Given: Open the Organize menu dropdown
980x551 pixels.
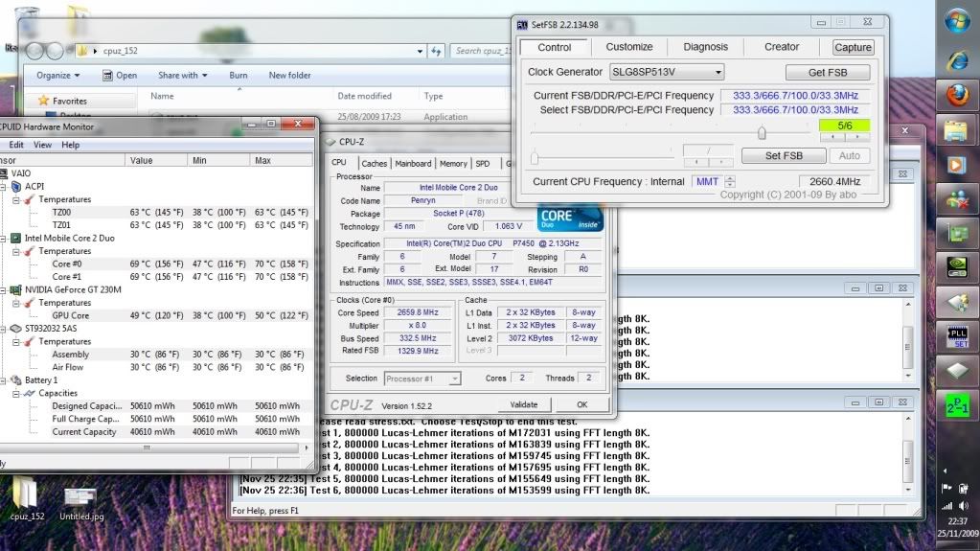Looking at the screenshot, I should (x=58, y=75).
